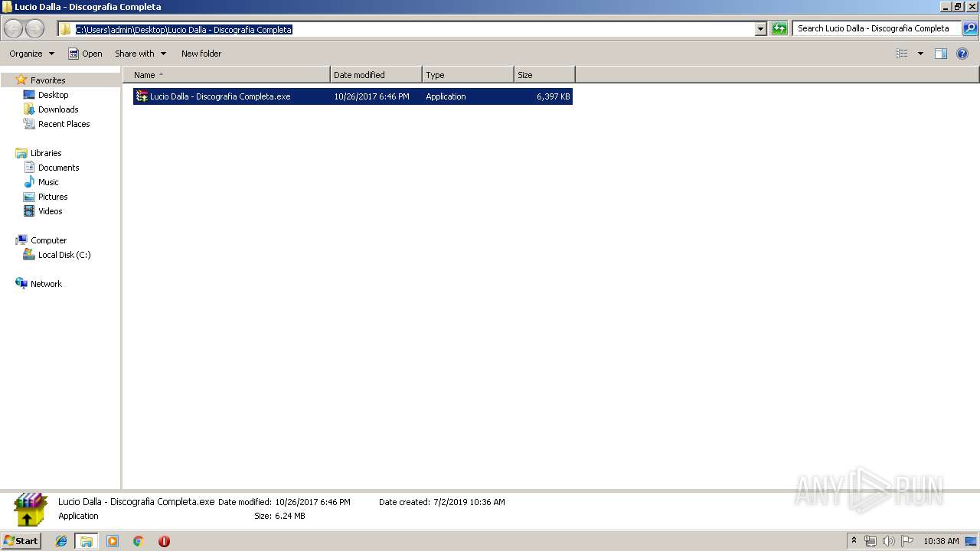
Task: Click the Network icon in navigation pane
Action: [x=21, y=283]
